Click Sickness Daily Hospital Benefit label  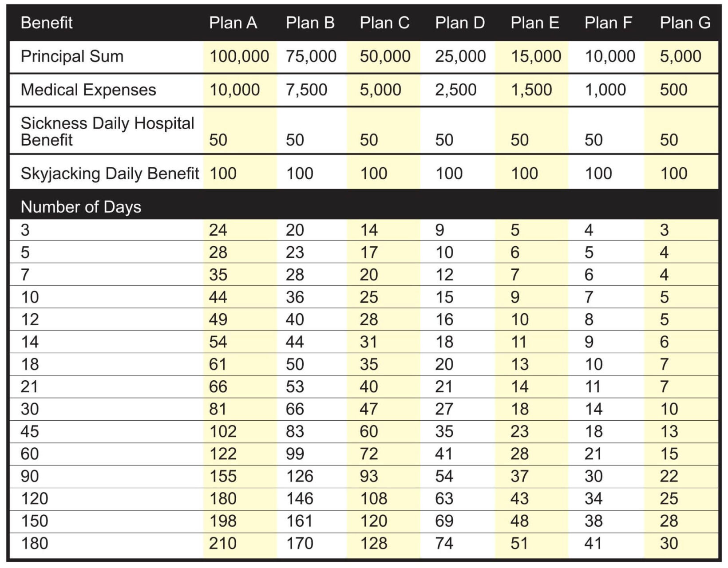[107, 131]
